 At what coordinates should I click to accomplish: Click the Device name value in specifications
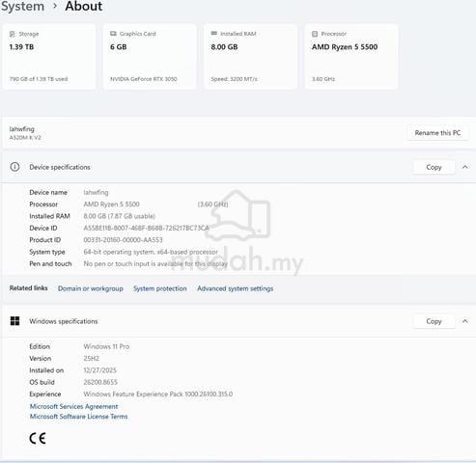[96, 192]
